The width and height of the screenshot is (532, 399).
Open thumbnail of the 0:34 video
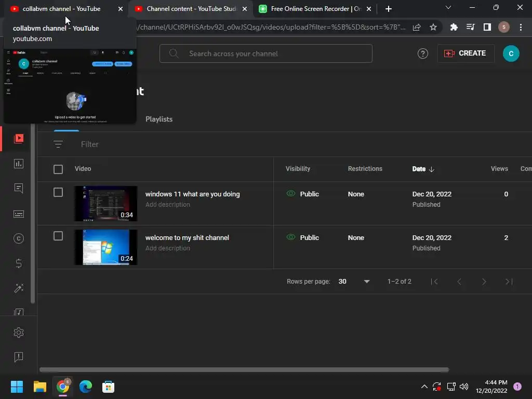coord(106,204)
